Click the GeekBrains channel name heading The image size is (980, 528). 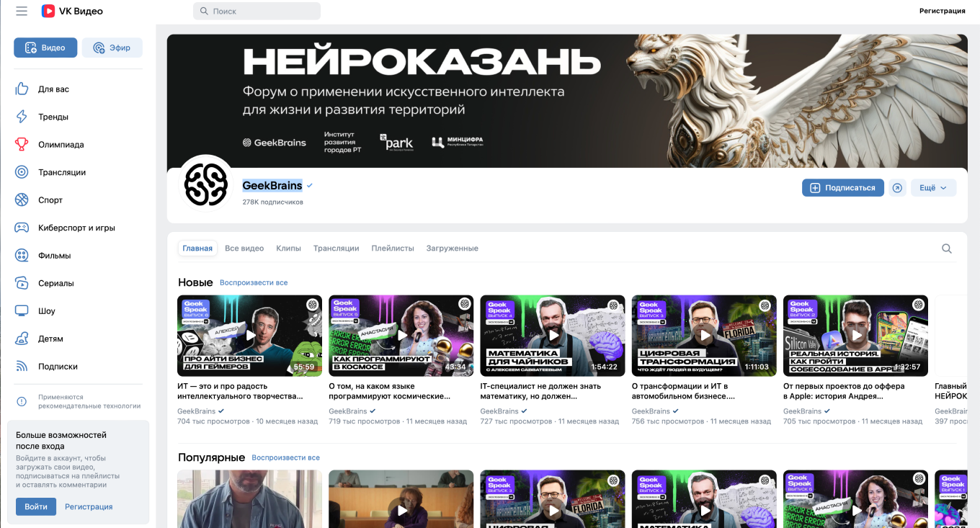click(272, 186)
